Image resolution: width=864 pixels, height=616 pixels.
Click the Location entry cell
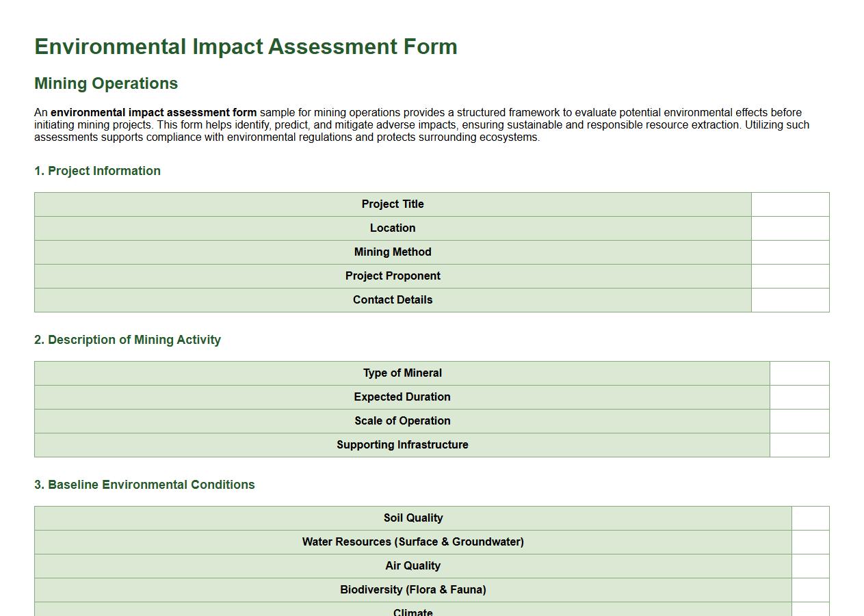point(789,228)
